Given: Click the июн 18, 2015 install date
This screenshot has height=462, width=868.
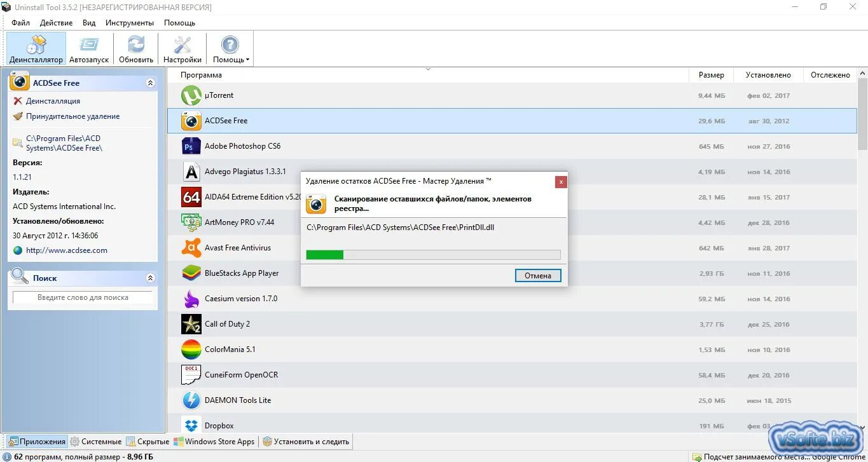Looking at the screenshot, I should (x=769, y=400).
